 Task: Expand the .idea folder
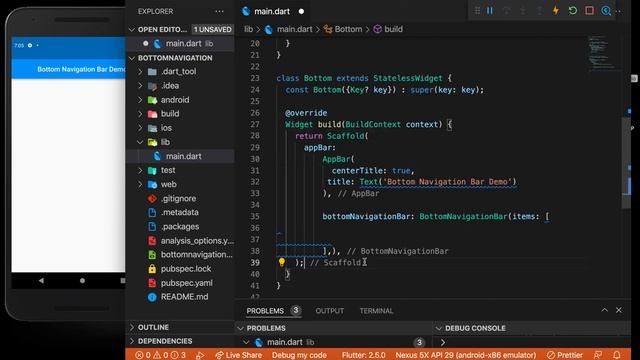(140, 86)
